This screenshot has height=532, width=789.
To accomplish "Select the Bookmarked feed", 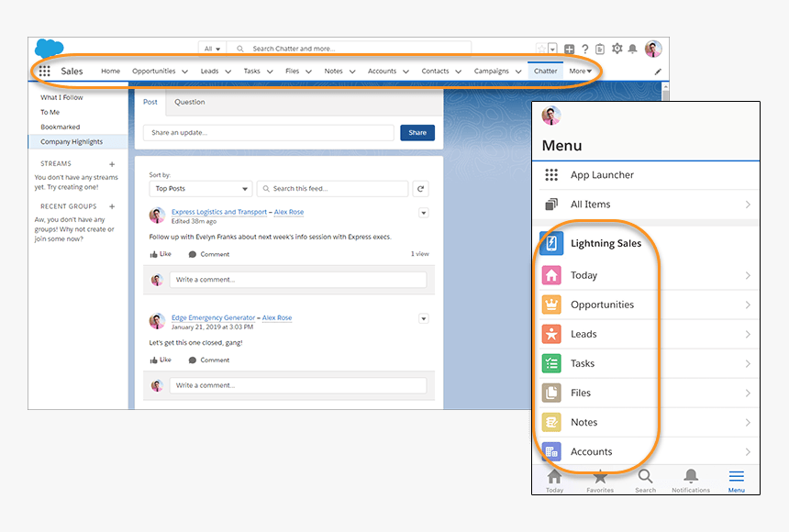I will (61, 127).
